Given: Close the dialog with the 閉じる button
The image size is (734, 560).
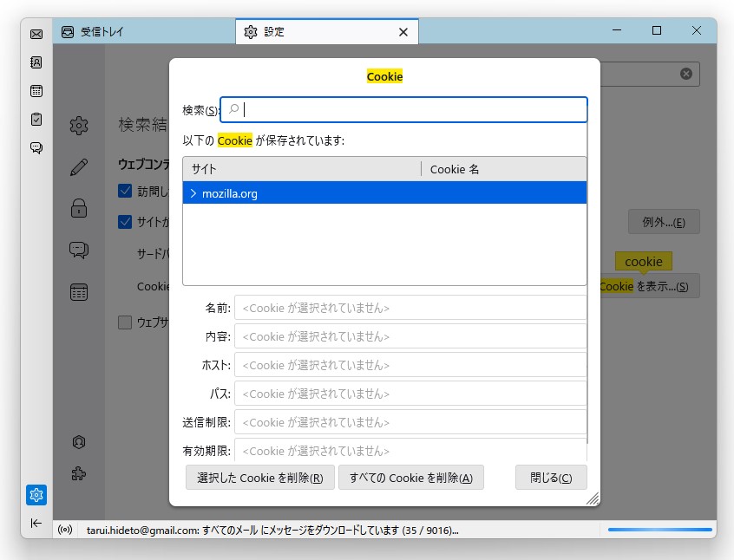Looking at the screenshot, I should coord(551,477).
